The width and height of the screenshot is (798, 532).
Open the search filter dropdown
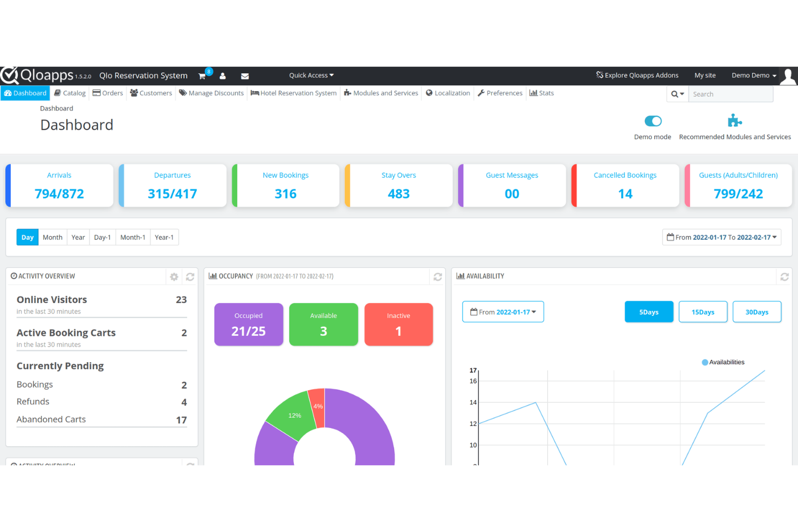[x=678, y=94]
